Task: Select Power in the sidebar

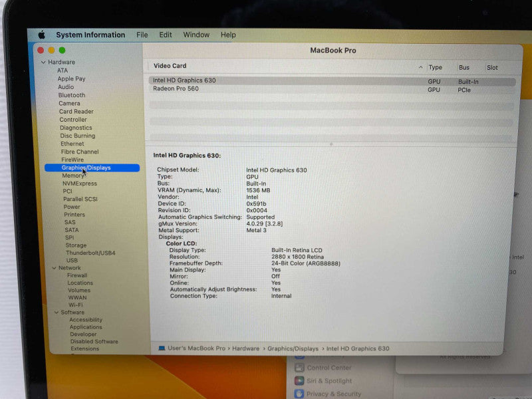Action: [72, 207]
